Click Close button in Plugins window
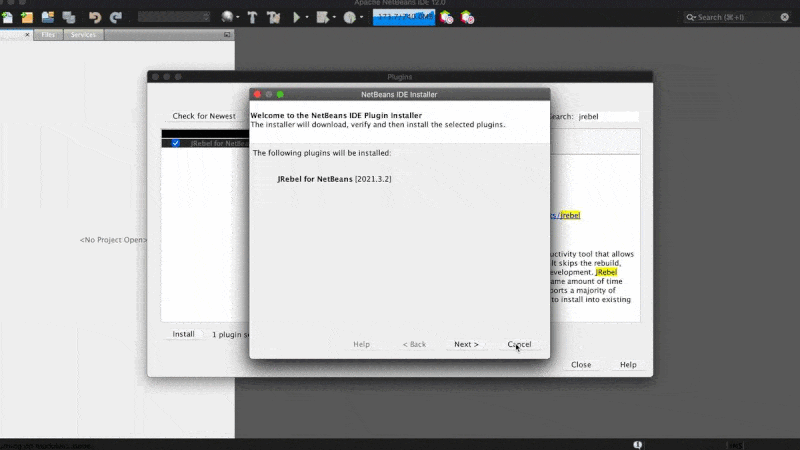Screen dimensions: 800x450 tap(581, 365)
